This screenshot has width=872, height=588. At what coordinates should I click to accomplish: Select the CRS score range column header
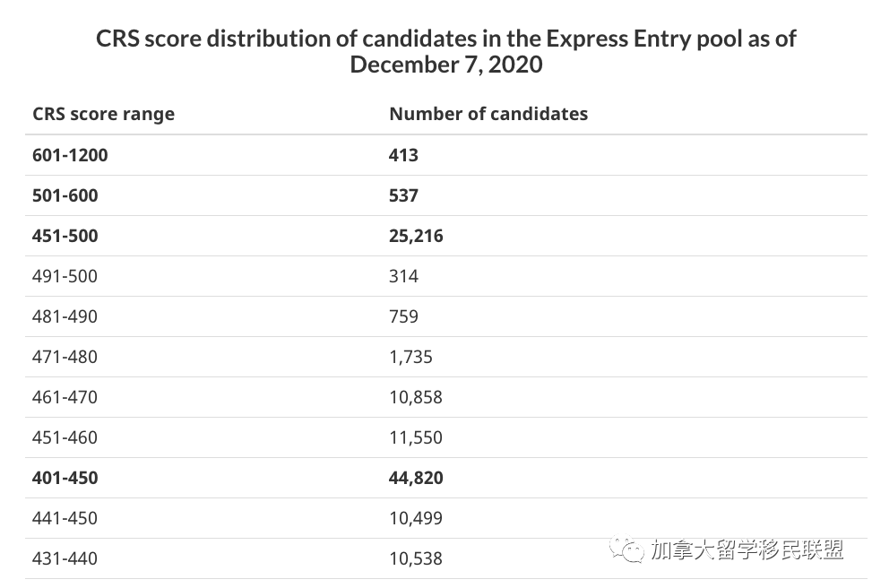pyautogui.click(x=103, y=114)
